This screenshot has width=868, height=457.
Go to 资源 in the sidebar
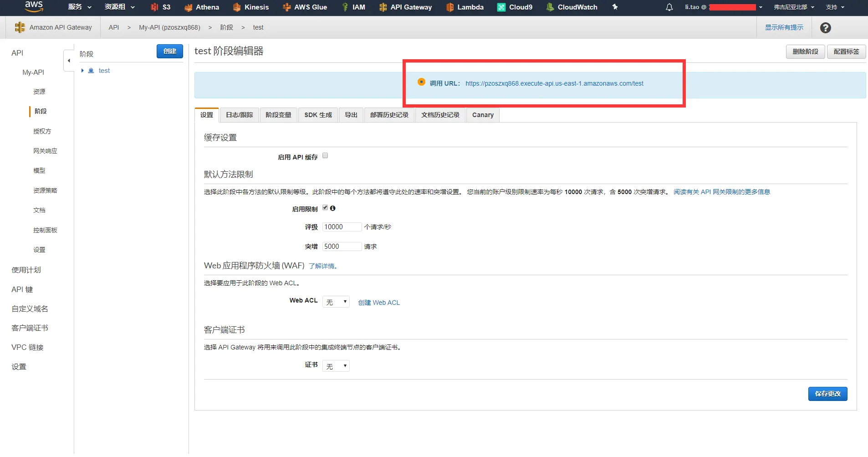(x=39, y=92)
